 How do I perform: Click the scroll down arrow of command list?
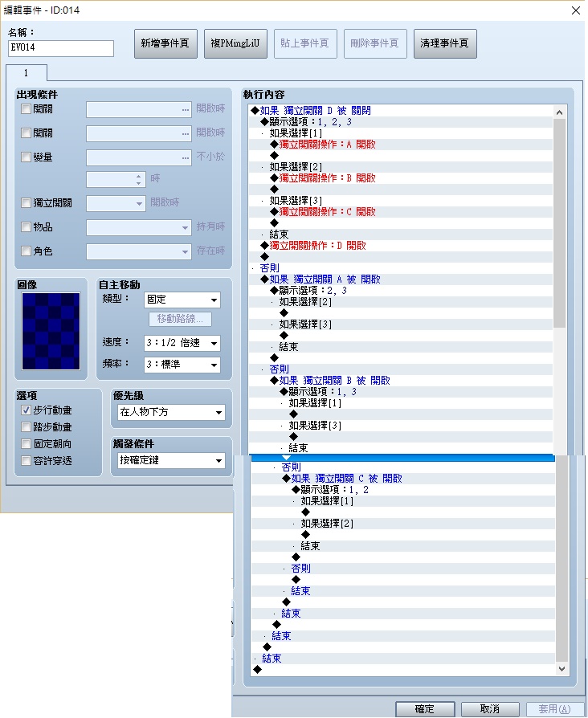(562, 669)
